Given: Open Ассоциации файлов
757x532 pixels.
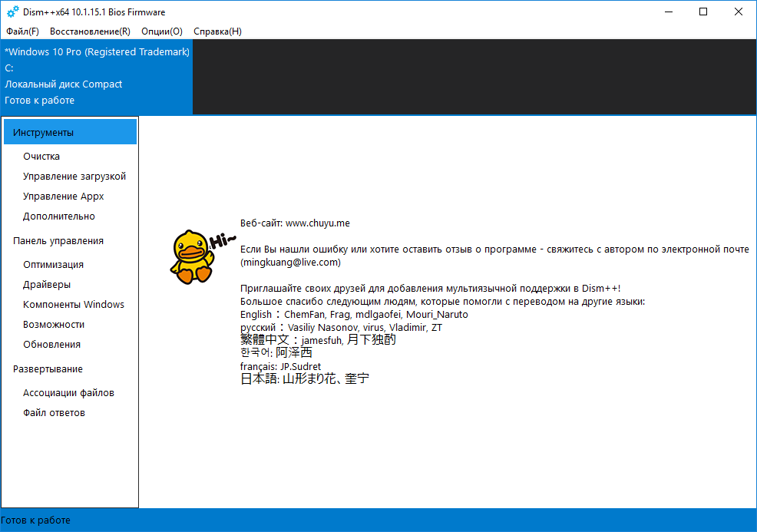Looking at the screenshot, I should (68, 393).
